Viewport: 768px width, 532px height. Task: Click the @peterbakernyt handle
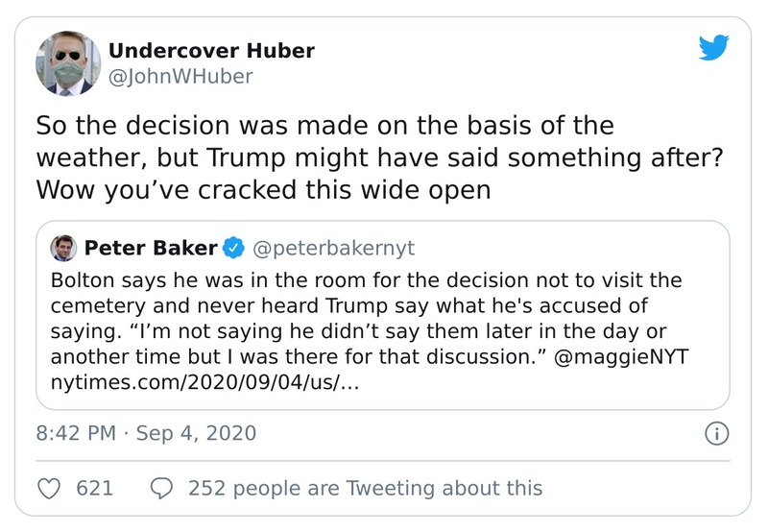(x=332, y=249)
